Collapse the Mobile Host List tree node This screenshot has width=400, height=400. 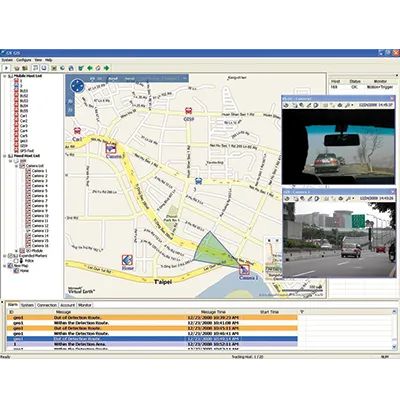coord(5,76)
